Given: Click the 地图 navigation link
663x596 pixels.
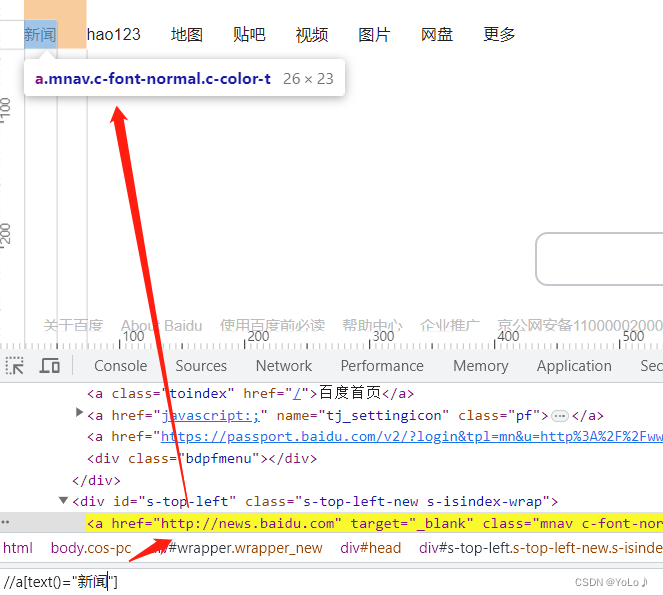Looking at the screenshot, I should [186, 34].
